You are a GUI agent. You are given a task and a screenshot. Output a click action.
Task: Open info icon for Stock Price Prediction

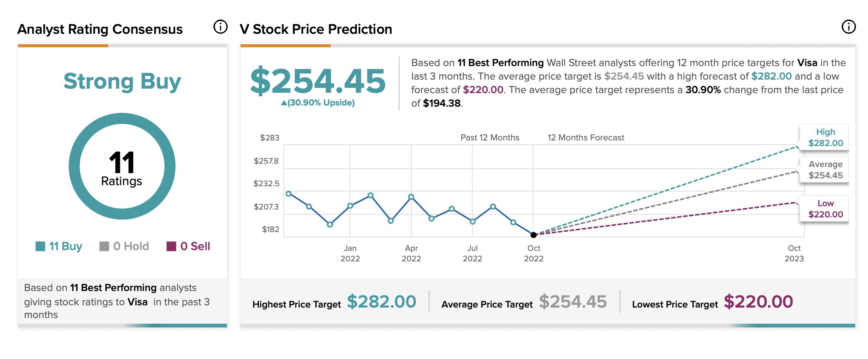click(x=848, y=27)
